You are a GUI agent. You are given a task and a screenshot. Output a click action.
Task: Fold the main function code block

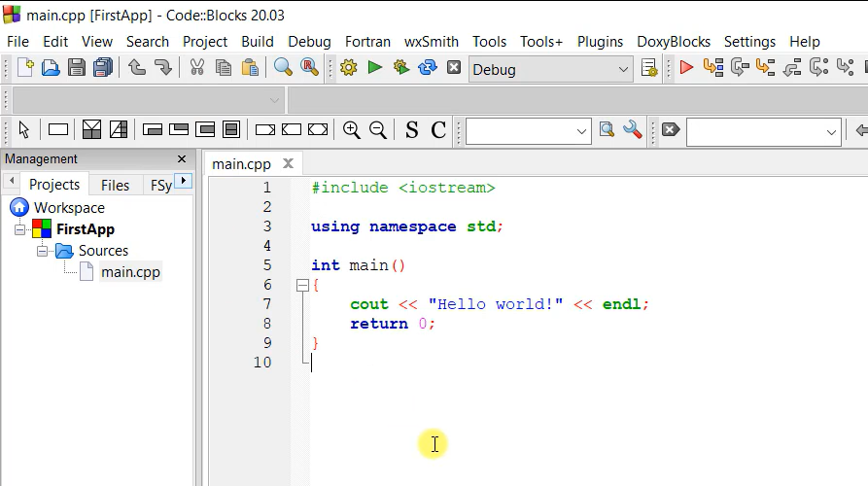click(302, 286)
